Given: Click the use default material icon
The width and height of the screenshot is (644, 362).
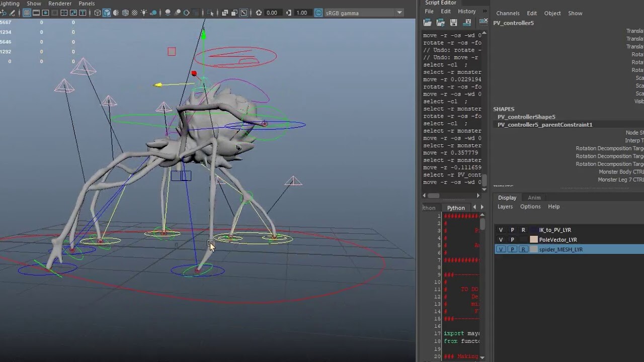Looking at the screenshot, I should pos(134,13).
